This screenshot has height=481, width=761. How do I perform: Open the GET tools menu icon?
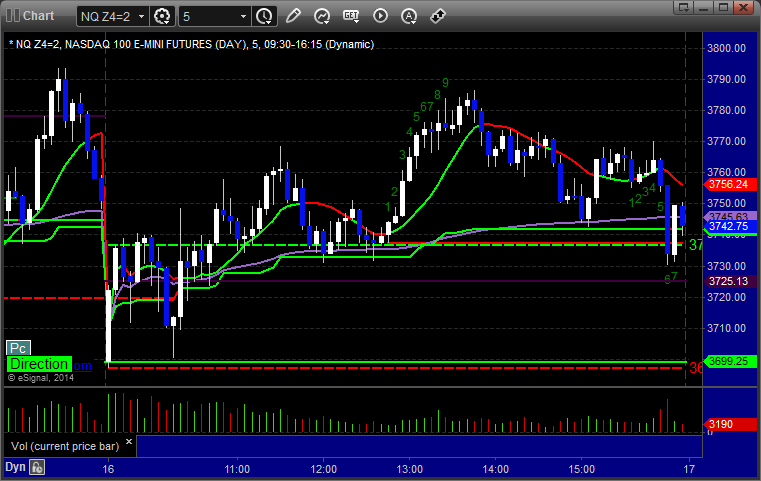point(351,16)
